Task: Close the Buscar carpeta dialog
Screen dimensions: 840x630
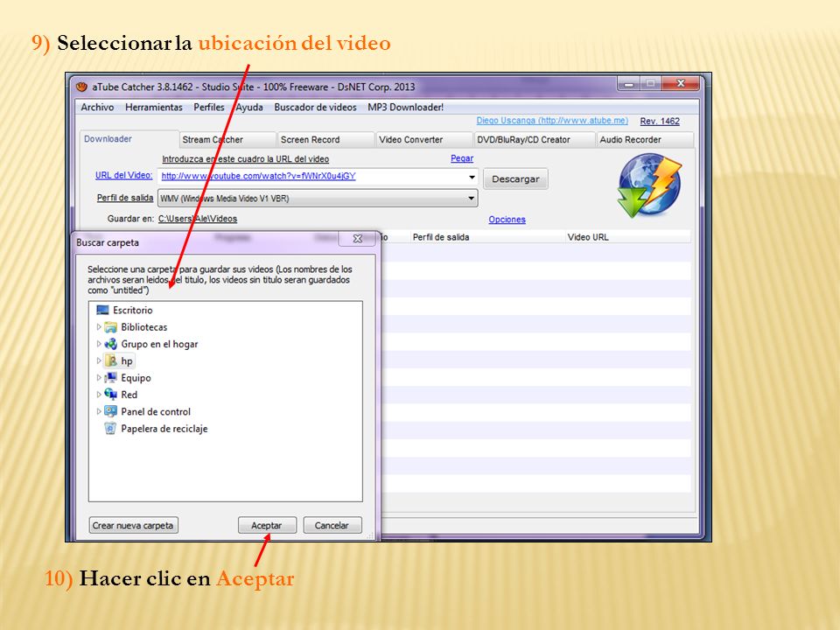Action: point(357,239)
